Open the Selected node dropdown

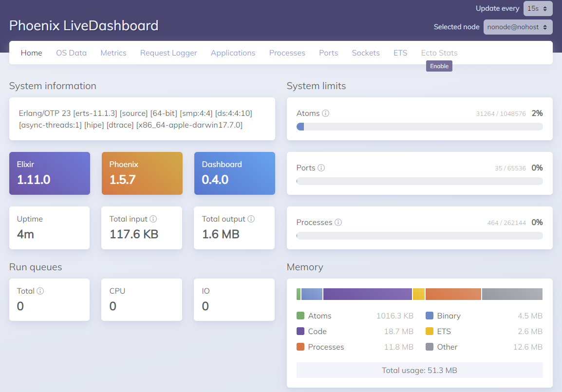click(x=518, y=27)
